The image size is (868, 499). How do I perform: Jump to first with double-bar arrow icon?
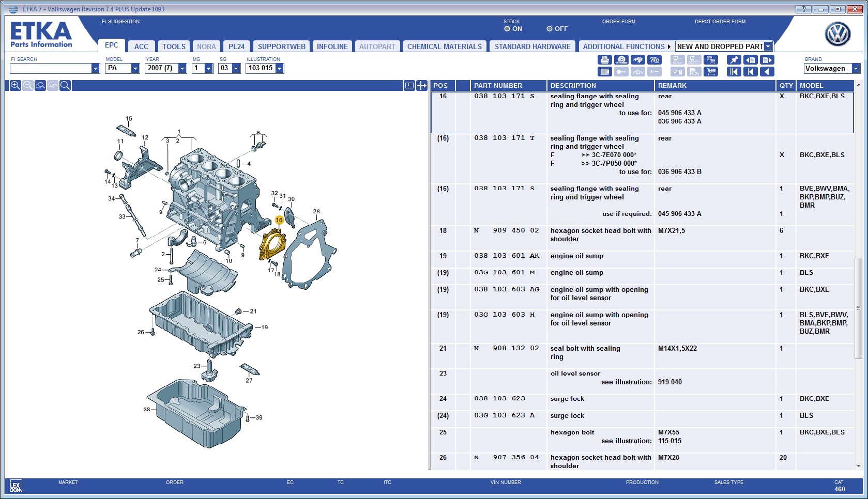tap(734, 72)
